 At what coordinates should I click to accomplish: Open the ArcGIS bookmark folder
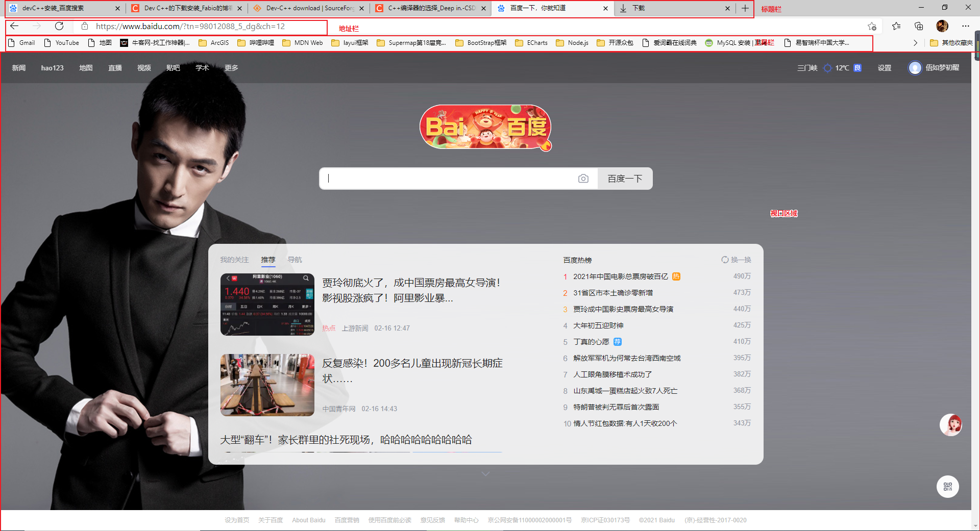point(214,43)
